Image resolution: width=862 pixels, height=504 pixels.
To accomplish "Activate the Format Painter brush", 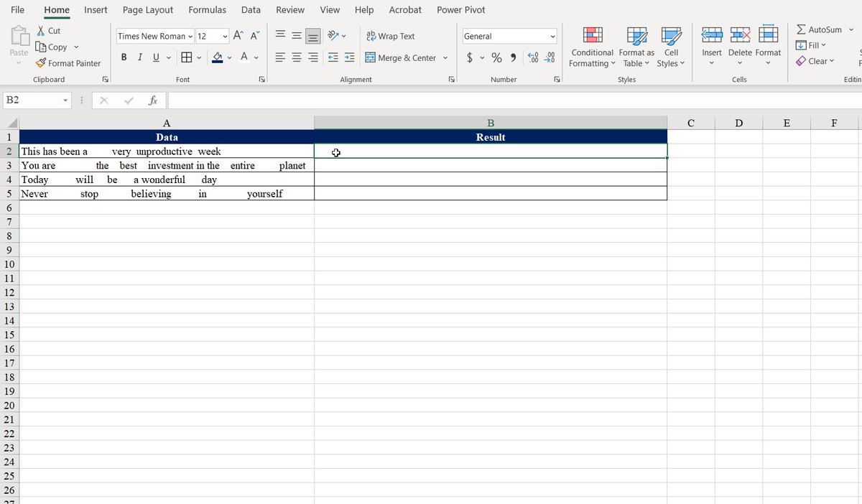I will tap(41, 63).
